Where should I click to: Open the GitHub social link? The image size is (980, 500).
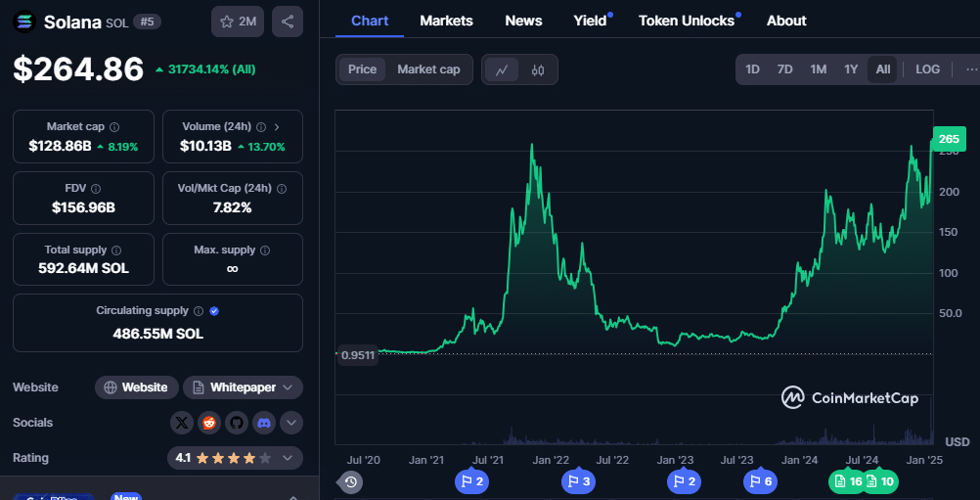237,423
